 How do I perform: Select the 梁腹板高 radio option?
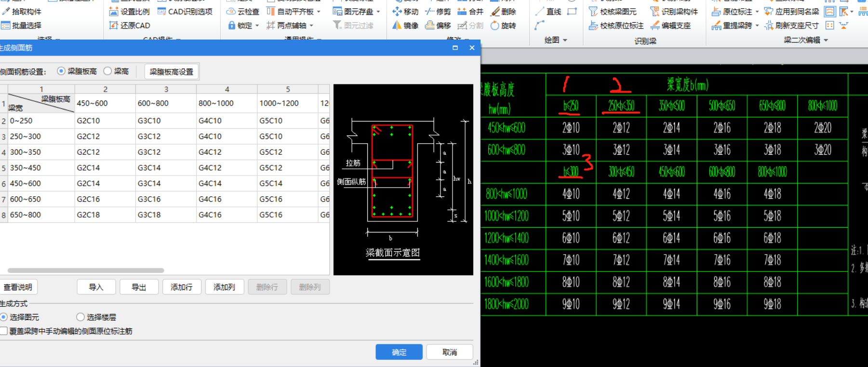(x=77, y=71)
